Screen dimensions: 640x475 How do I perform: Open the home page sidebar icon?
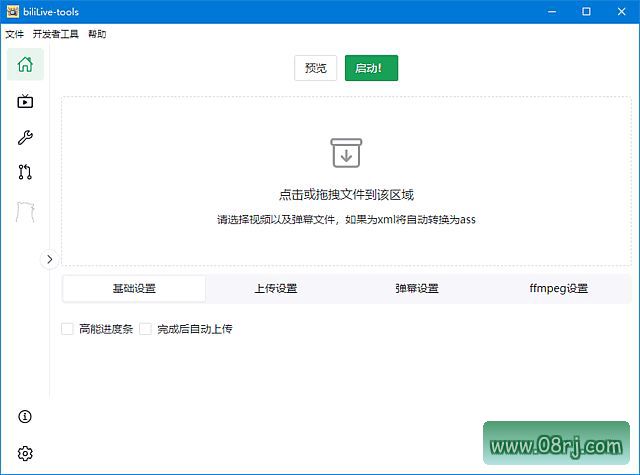click(25, 64)
